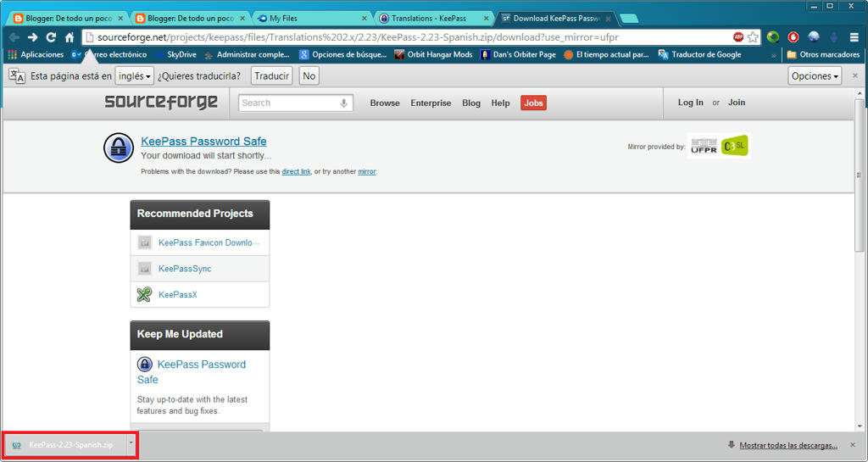Open the Chrome menu hamburger icon
Screen dimensions: 868x462
coord(854,37)
